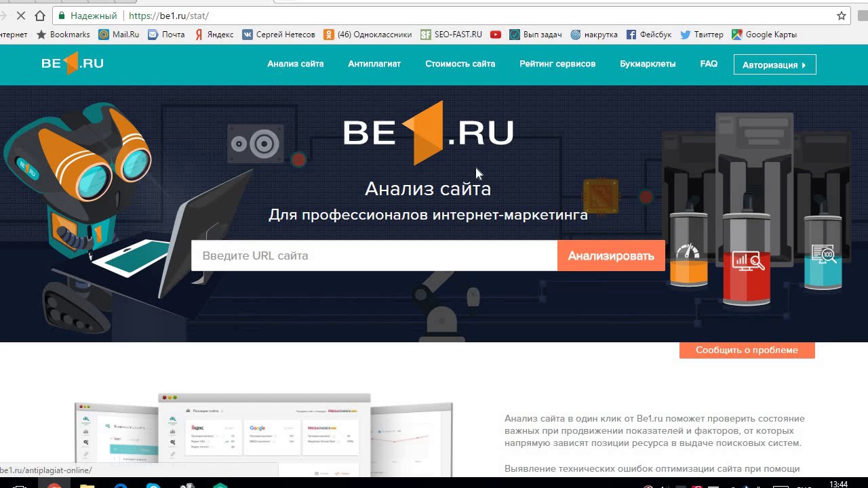
Task: Open the Твиттер bookmark
Action: click(x=702, y=35)
